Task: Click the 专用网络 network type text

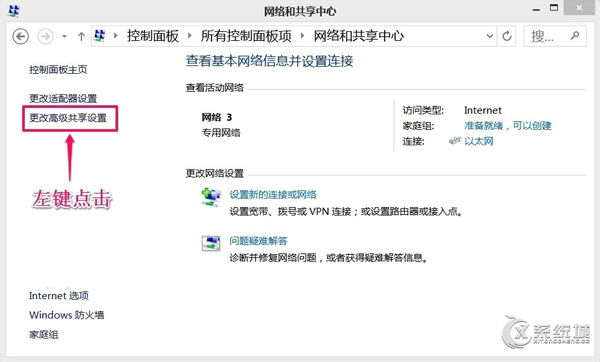Action: tap(221, 133)
